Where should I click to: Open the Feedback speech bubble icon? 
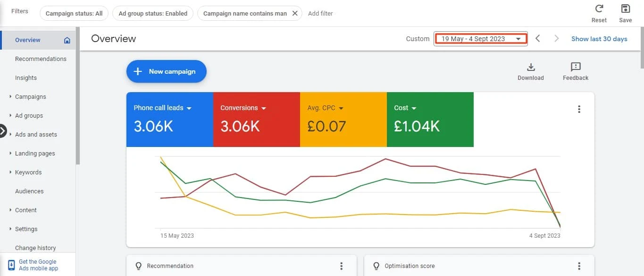point(576,67)
